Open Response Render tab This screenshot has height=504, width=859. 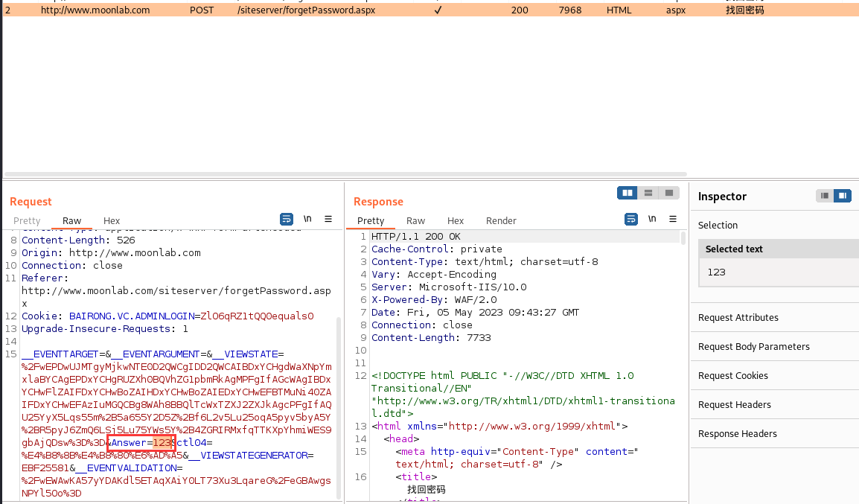click(x=501, y=220)
